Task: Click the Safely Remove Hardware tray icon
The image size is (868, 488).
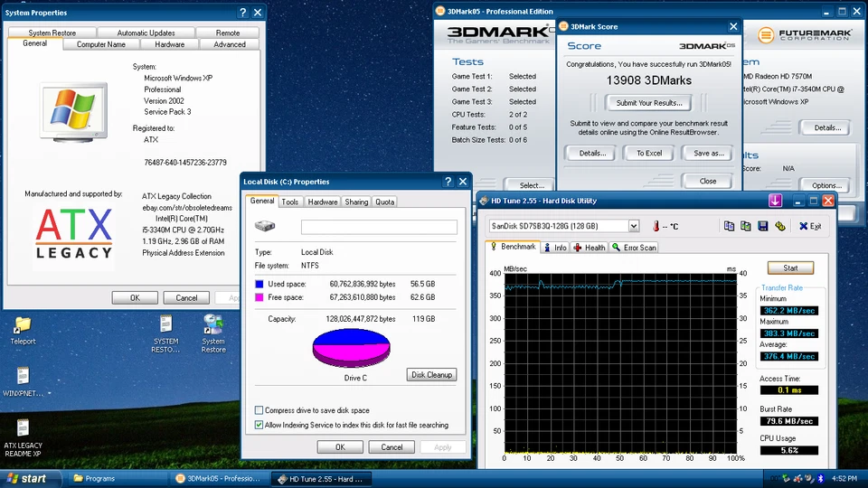Action: click(x=787, y=478)
